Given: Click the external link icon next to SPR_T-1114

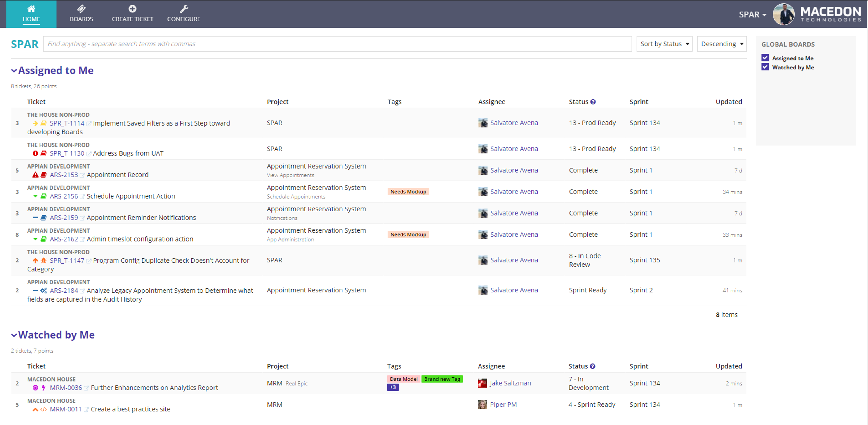Looking at the screenshot, I should click(x=89, y=124).
